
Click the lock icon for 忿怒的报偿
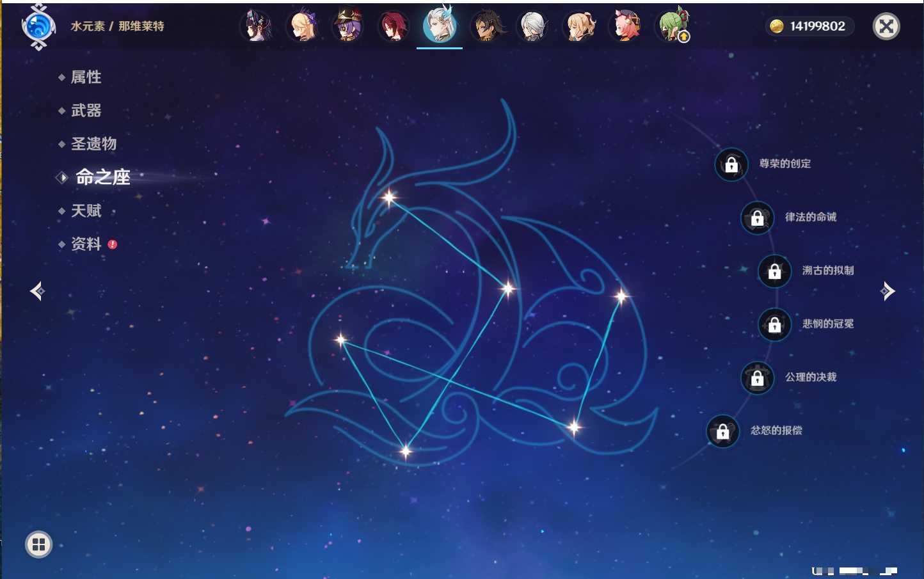723,431
